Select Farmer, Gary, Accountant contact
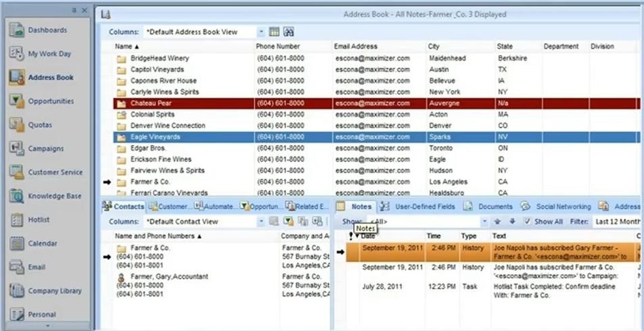 pos(160,277)
